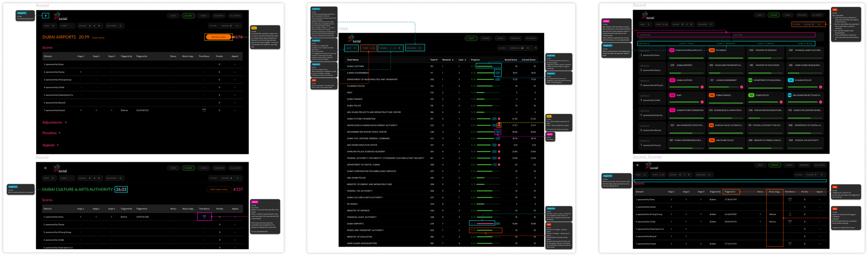
Task: Go to next round on Heat screen
Action: [x=400, y=48]
